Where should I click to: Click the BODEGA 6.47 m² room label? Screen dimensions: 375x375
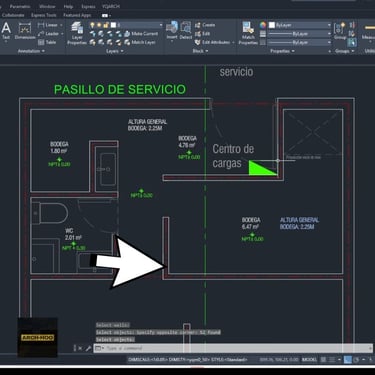[x=251, y=223]
